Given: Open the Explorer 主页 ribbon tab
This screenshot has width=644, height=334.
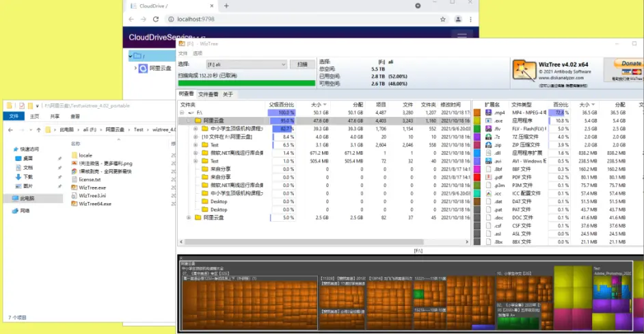Looking at the screenshot, I should (x=34, y=116).
